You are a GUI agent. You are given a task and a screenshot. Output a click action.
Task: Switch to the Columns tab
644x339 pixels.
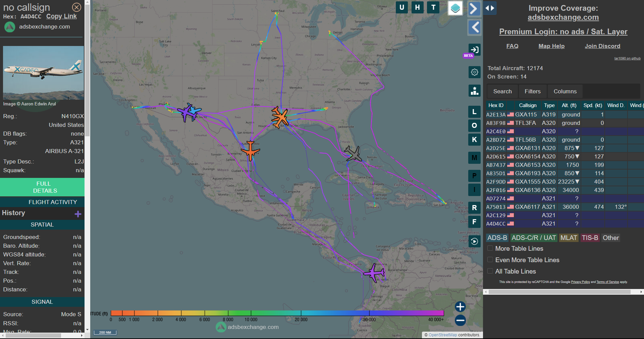coord(565,91)
